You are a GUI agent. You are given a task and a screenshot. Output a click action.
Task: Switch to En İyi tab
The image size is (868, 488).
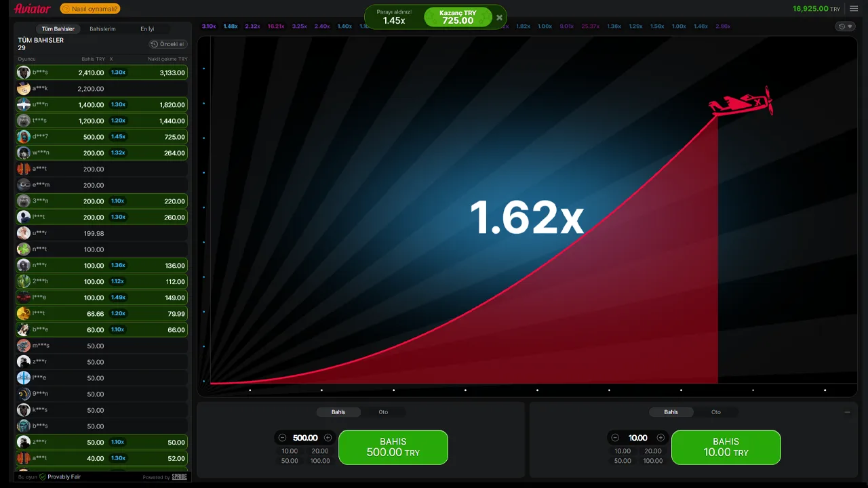(x=147, y=29)
